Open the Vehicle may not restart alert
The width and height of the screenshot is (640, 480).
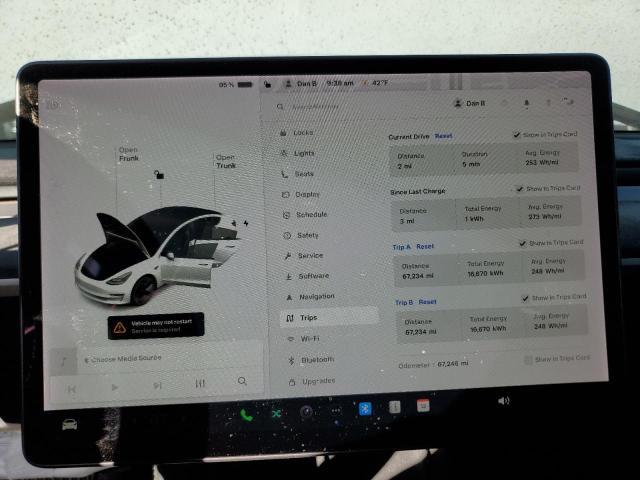coord(156,326)
